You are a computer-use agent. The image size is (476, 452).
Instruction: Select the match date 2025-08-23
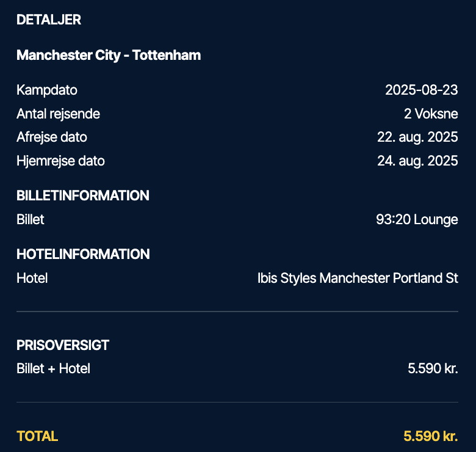pyautogui.click(x=421, y=90)
